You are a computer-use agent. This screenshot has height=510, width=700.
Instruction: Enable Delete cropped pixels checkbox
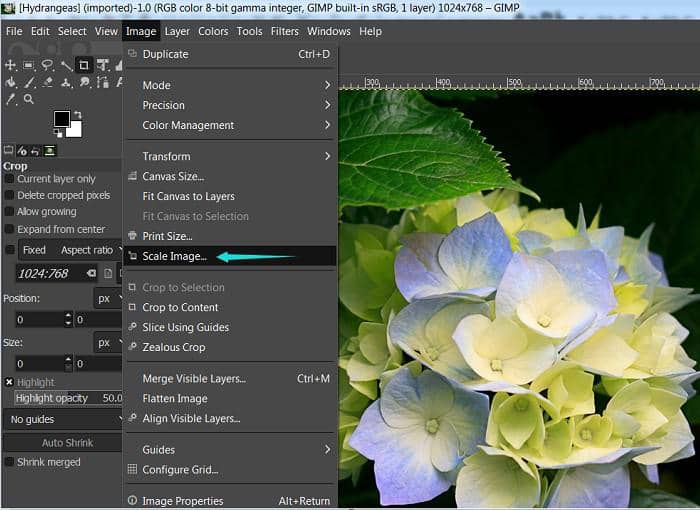[x=9, y=195]
